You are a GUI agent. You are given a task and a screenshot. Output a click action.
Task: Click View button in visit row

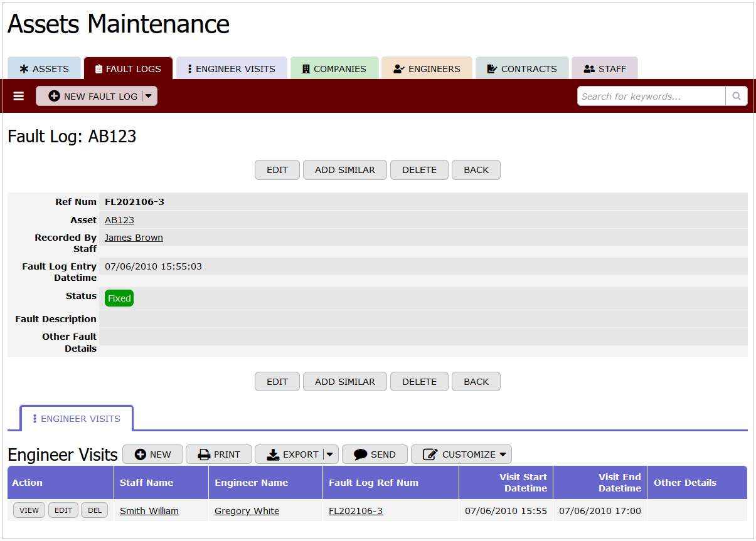click(x=29, y=510)
